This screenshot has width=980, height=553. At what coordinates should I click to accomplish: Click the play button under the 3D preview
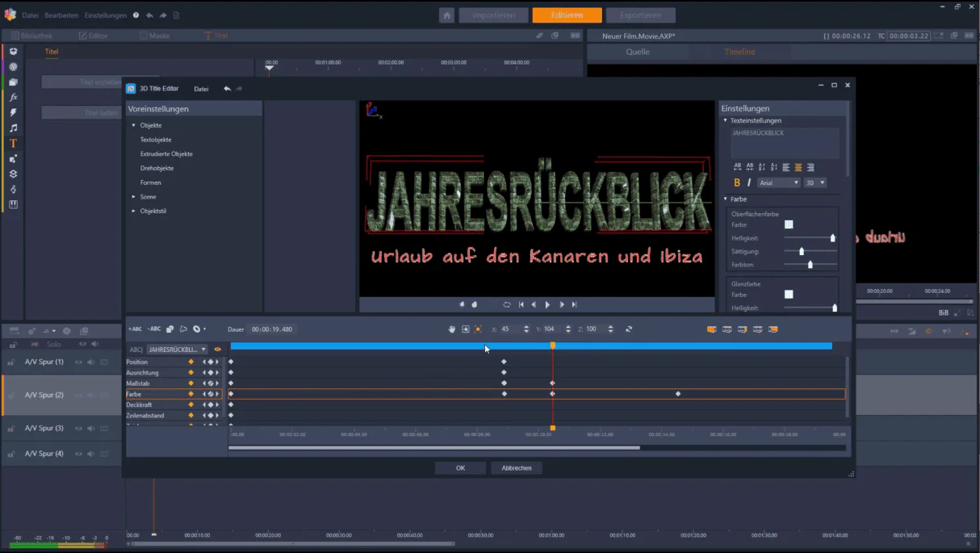tap(547, 305)
